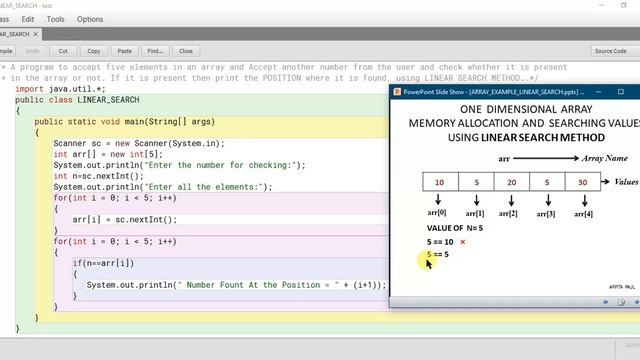
Task: Click the '5 == 10' comparison text on slide
Action: point(440,242)
